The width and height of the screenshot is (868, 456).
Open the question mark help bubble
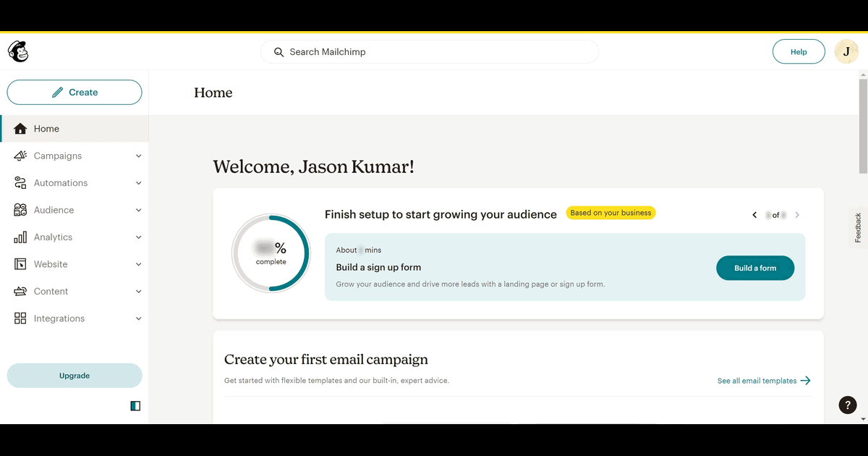[848, 405]
